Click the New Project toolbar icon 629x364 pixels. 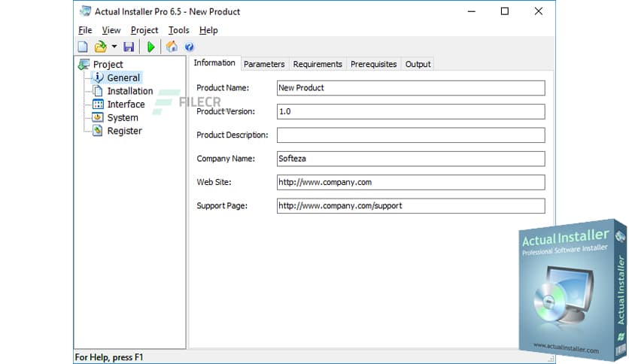point(83,47)
